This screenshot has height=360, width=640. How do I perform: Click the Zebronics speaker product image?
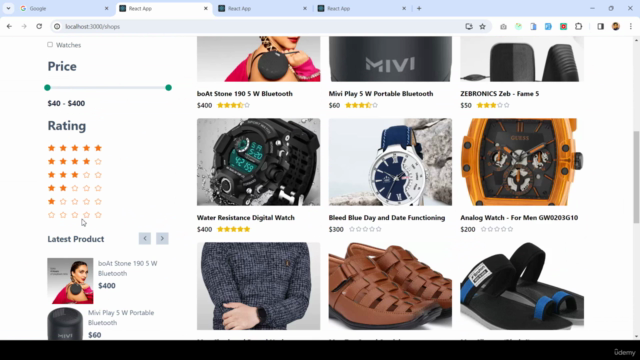click(522, 59)
